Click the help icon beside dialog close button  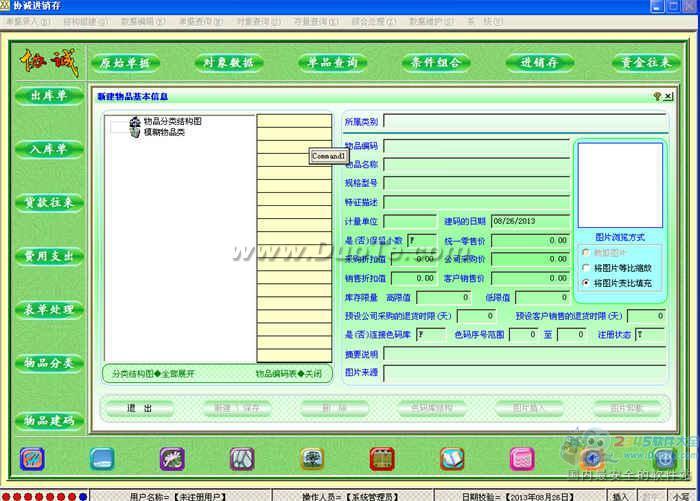pyautogui.click(x=657, y=96)
